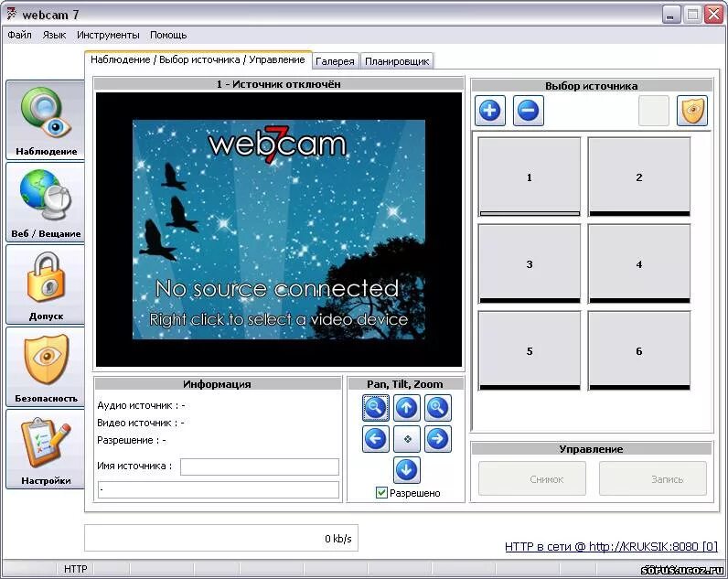The width and height of the screenshot is (728, 579).
Task: Click the Выбор источника panel header
Action: tap(592, 86)
